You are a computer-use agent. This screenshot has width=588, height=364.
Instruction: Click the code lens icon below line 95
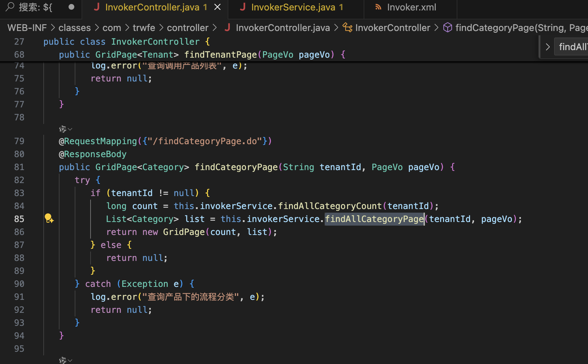point(62,360)
